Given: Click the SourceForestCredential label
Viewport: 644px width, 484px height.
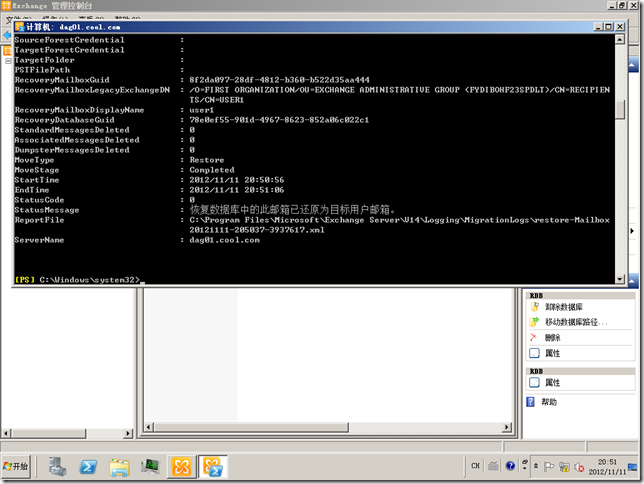Looking at the screenshot, I should [69, 40].
